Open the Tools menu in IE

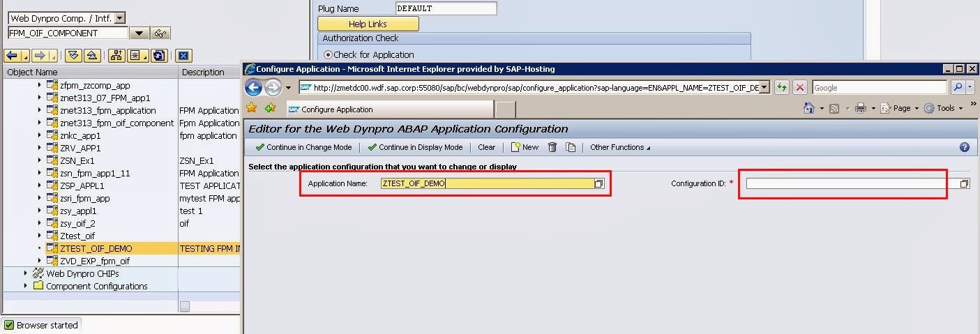[x=943, y=108]
